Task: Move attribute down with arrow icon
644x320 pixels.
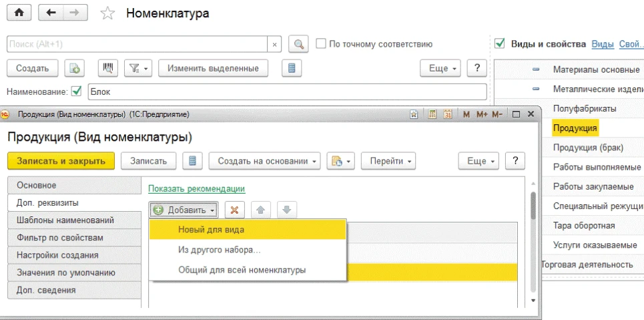Action: point(286,210)
